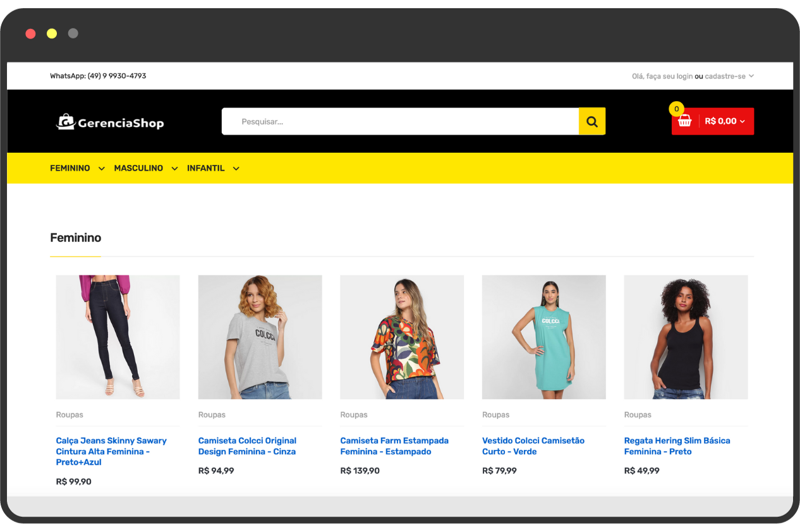
Task: Open the Calça Jeans Skinny Sawary product photo
Action: (x=118, y=337)
